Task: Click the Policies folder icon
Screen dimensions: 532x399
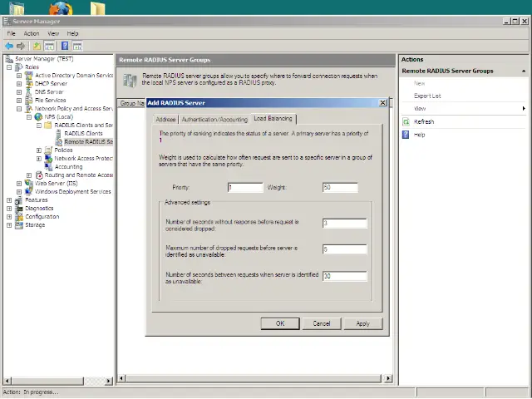Action: pos(48,150)
